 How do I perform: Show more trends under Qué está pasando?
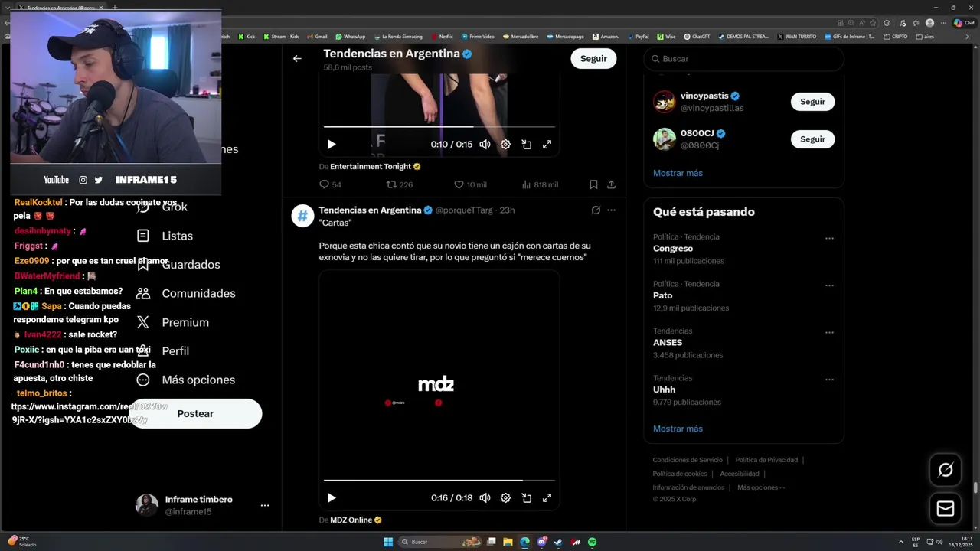[678, 429]
